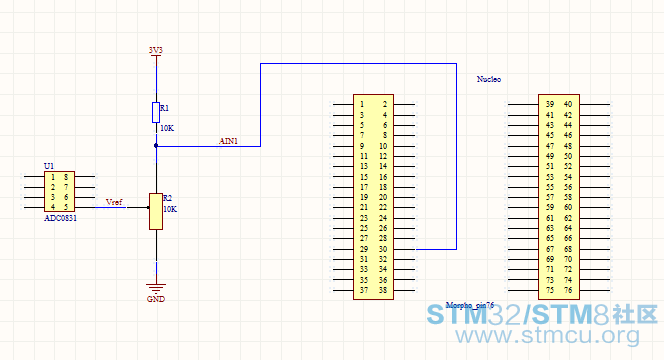Click pin number 37 on the header
The height and width of the screenshot is (360, 664).
(364, 290)
